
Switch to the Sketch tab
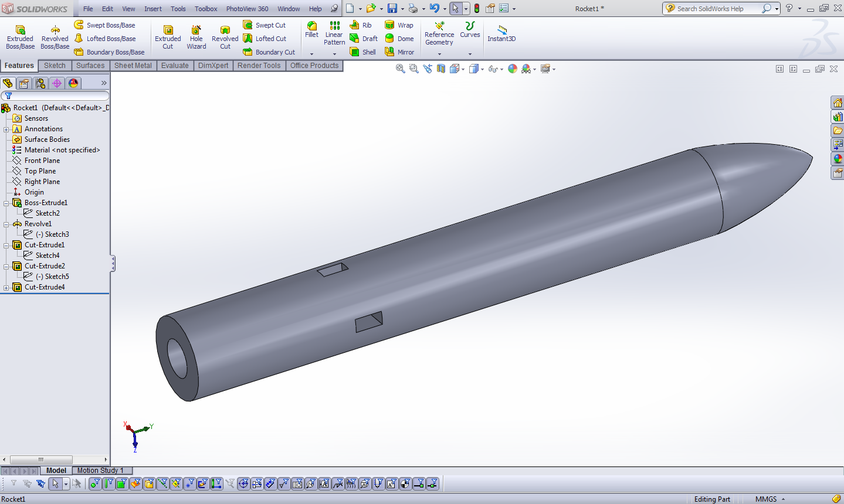point(55,66)
